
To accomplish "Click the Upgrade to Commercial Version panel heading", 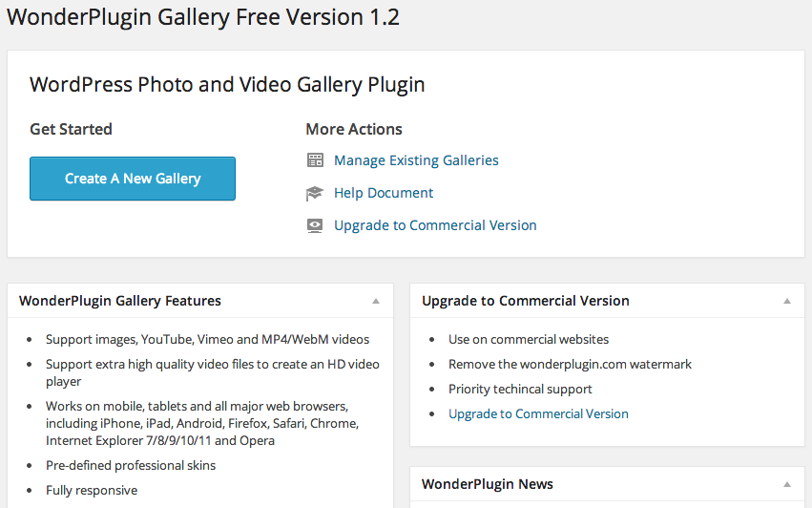I will (526, 301).
